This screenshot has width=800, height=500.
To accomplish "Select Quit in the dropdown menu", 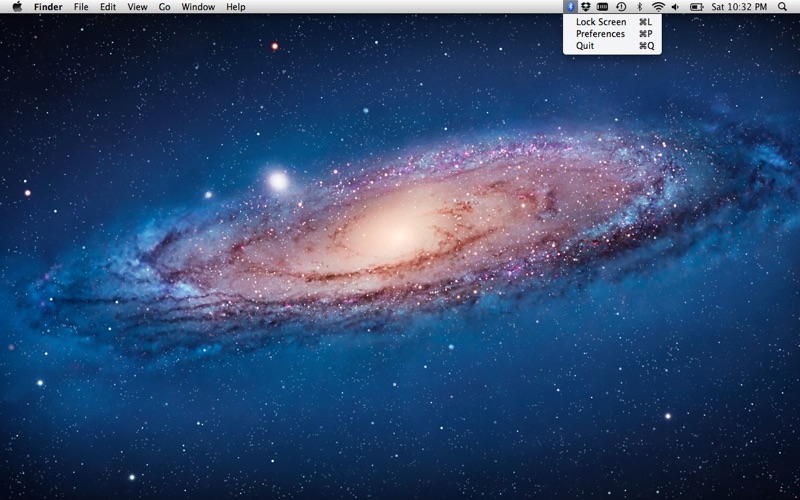I will [612, 46].
